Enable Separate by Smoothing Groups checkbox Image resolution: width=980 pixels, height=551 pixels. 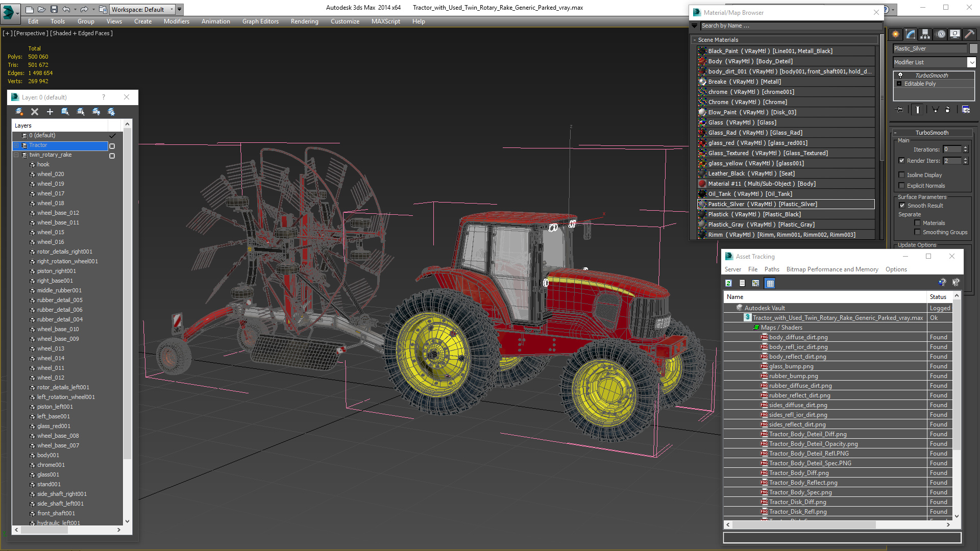[917, 232]
